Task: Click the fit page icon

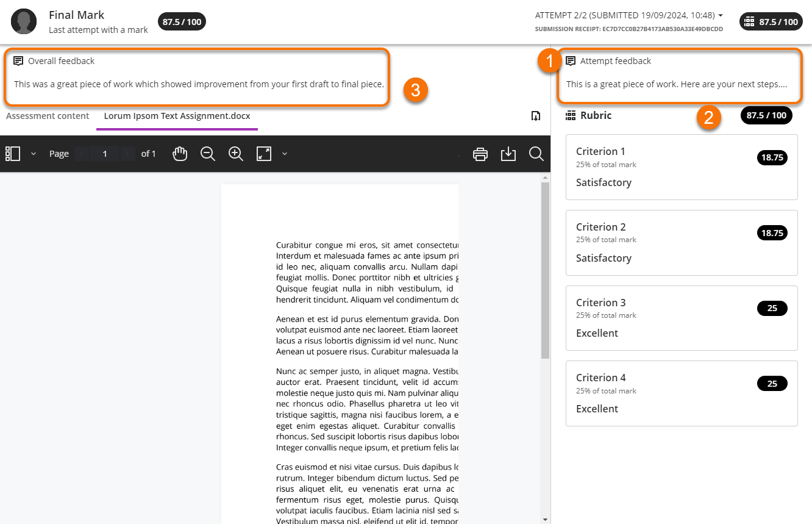Action: click(264, 154)
